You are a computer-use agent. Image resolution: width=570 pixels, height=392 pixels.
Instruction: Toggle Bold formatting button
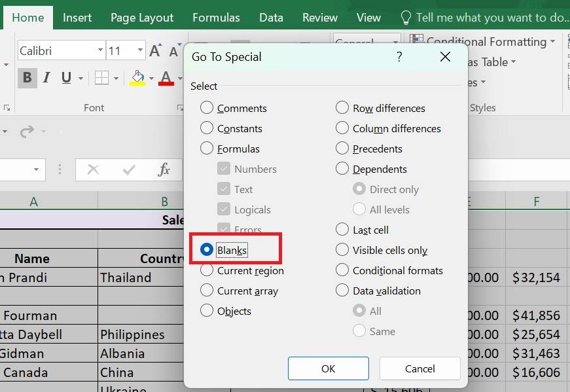pyautogui.click(x=27, y=78)
